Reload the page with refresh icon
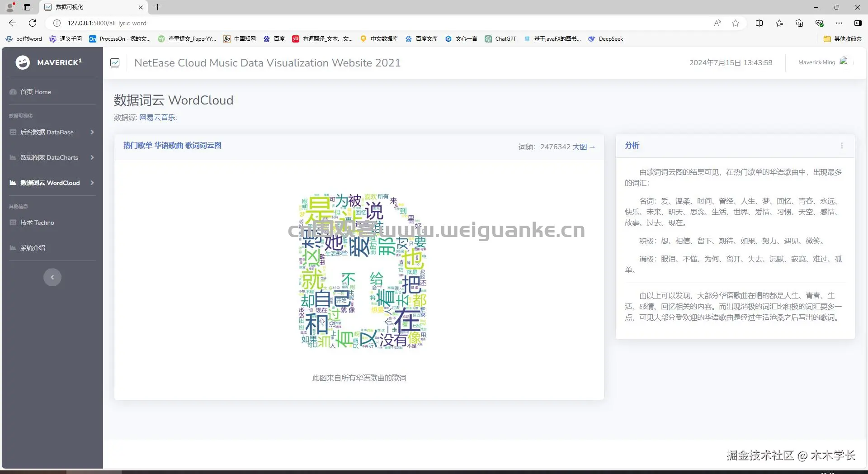This screenshot has width=868, height=474. pyautogui.click(x=33, y=23)
